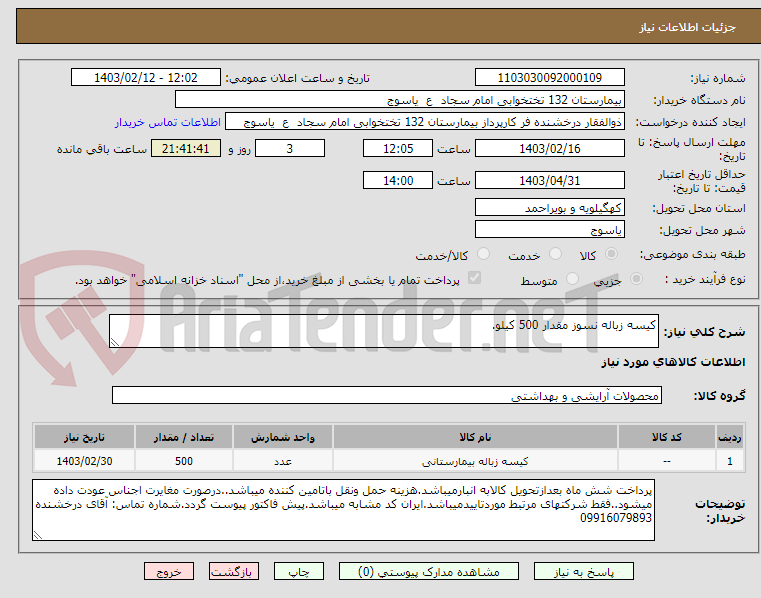Click the quantity cell 500
The width and height of the screenshot is (761, 598).
[x=184, y=461]
